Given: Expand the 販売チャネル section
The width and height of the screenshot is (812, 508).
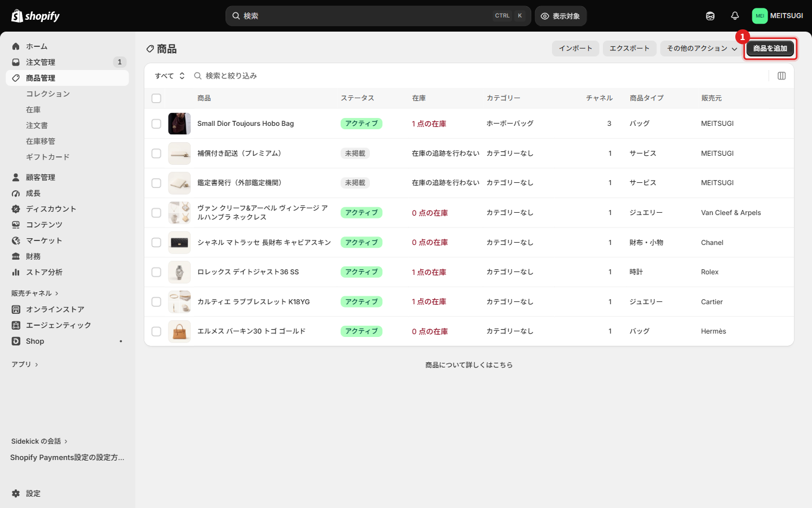Looking at the screenshot, I should click(x=35, y=294).
